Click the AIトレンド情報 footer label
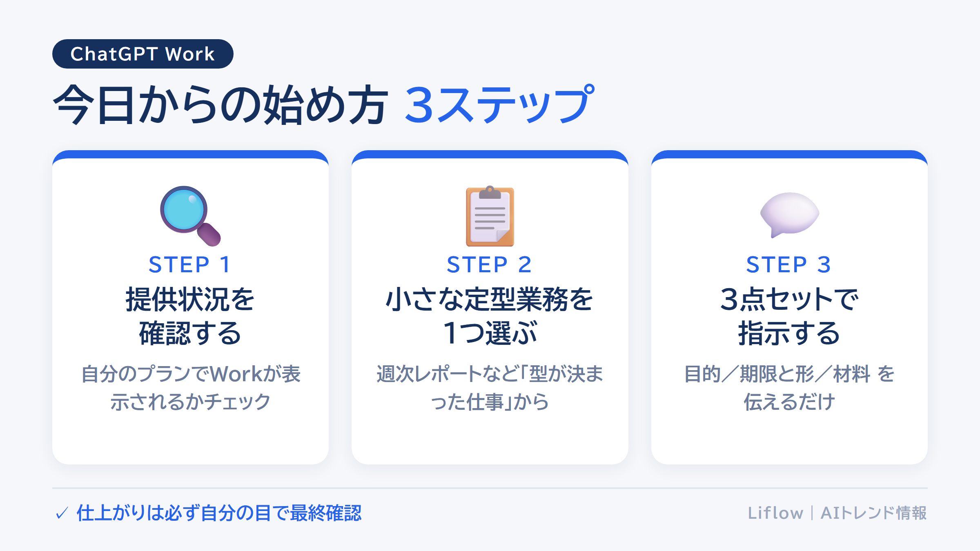 (874, 513)
